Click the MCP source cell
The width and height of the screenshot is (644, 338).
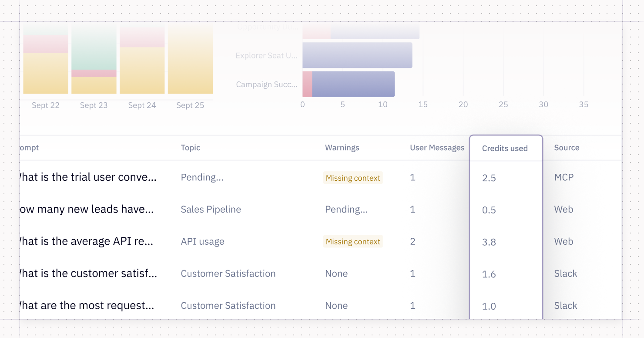pos(564,177)
